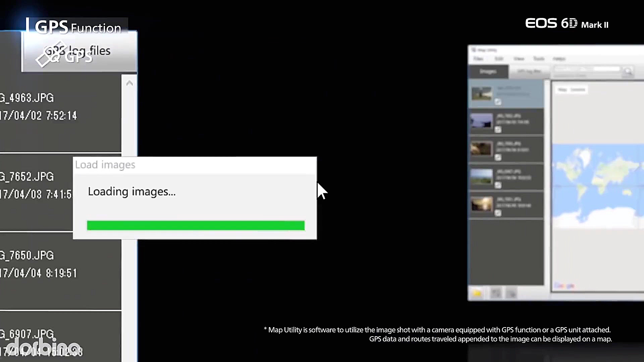Click the magnifier search icon in Map Utility
This screenshot has width=644, height=362.
[628, 71]
